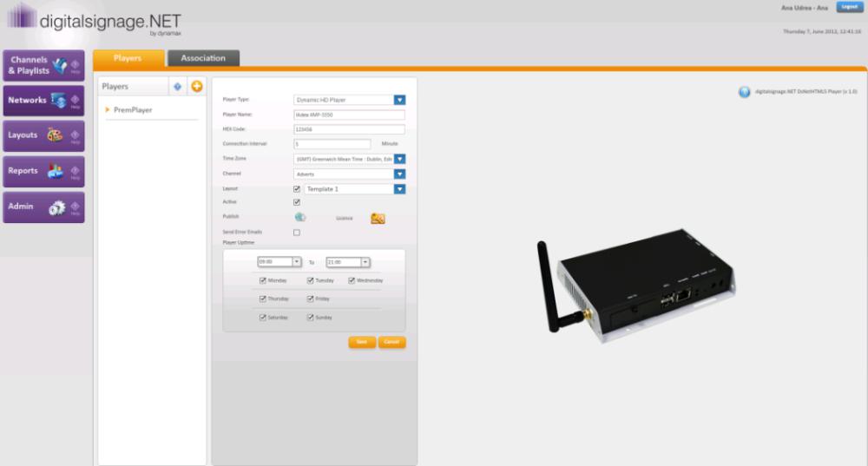Open the Channels & Playlists section

[43, 65]
